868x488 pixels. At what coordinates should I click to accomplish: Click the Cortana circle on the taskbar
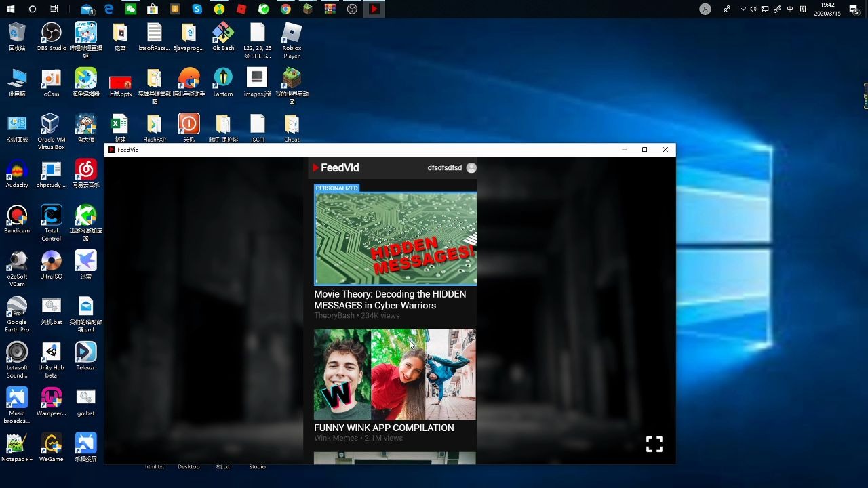[x=33, y=9]
